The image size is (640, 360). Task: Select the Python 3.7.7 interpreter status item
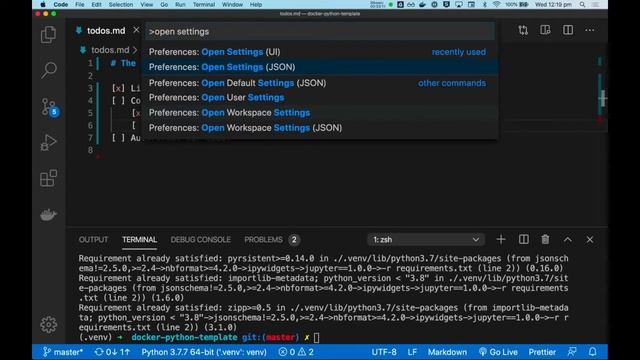204,352
